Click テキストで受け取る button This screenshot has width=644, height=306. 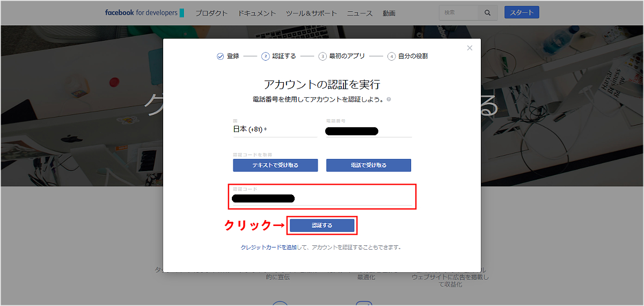point(275,165)
